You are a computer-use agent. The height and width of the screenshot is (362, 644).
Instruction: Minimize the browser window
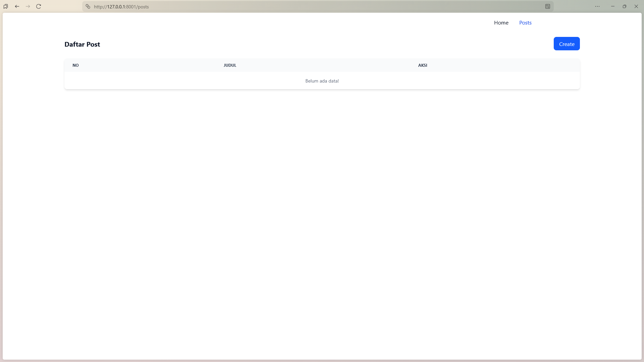click(x=612, y=6)
